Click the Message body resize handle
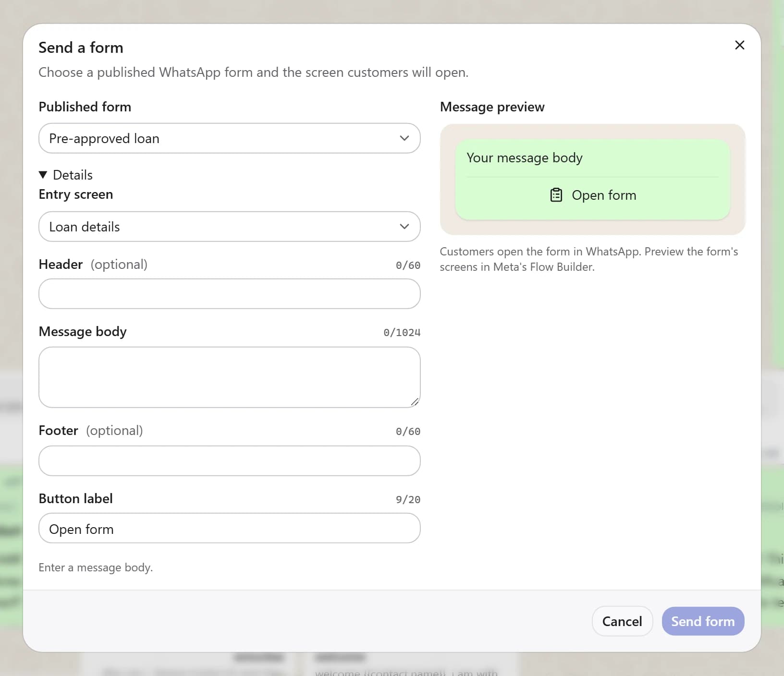 point(415,402)
